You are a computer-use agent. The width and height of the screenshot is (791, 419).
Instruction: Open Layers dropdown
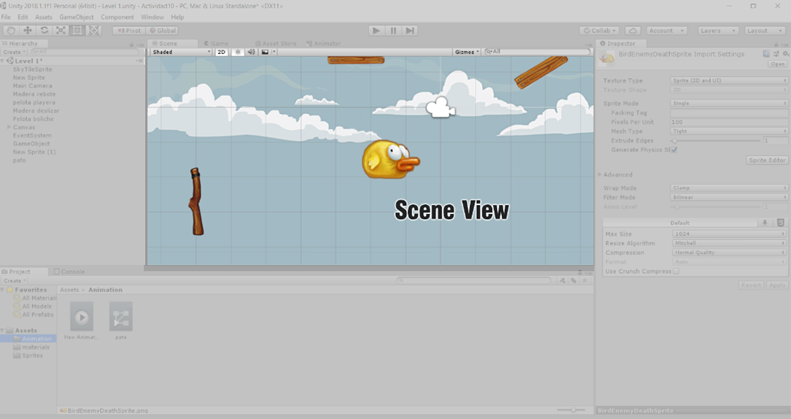click(x=718, y=30)
